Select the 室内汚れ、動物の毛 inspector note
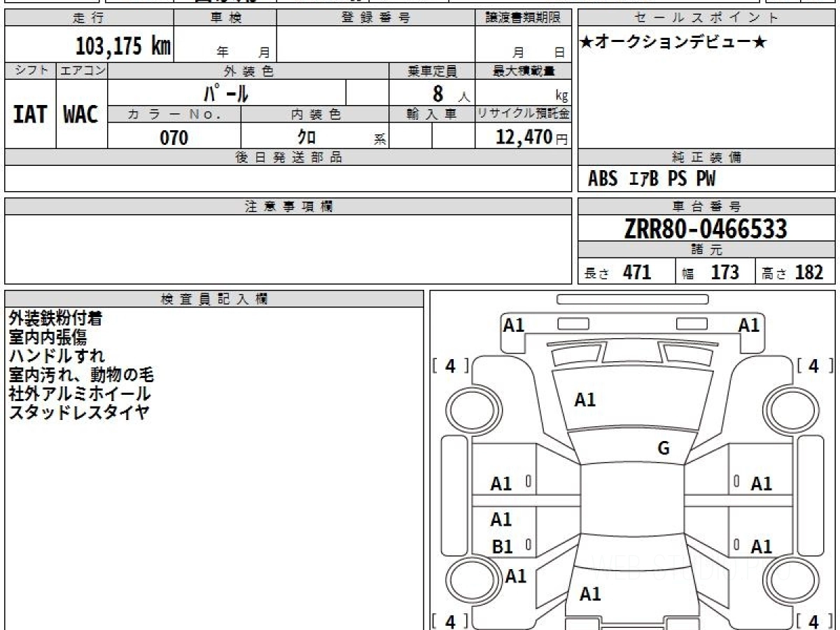The height and width of the screenshot is (630, 840). pos(81,375)
